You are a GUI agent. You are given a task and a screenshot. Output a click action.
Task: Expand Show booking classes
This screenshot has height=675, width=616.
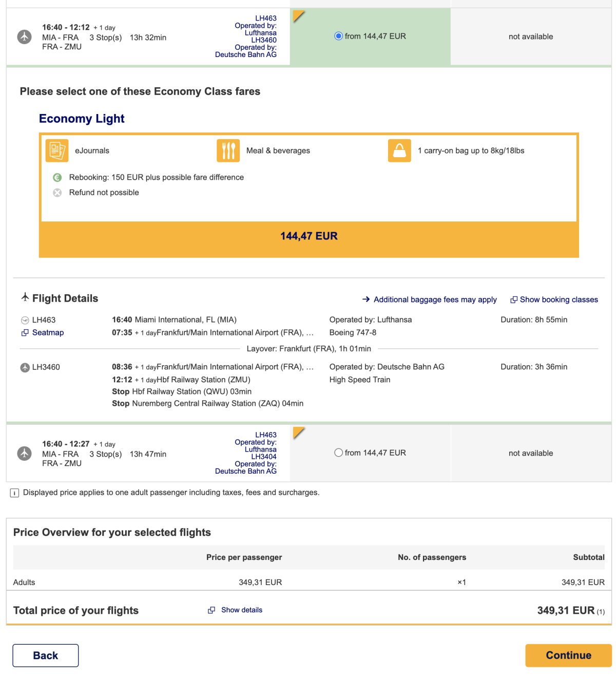(559, 299)
